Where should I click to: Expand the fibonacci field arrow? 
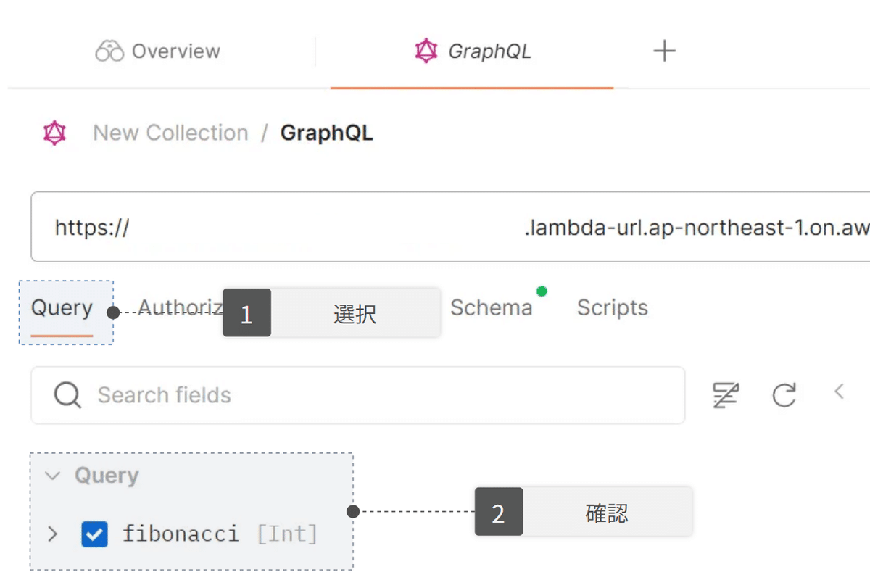pyautogui.click(x=52, y=534)
